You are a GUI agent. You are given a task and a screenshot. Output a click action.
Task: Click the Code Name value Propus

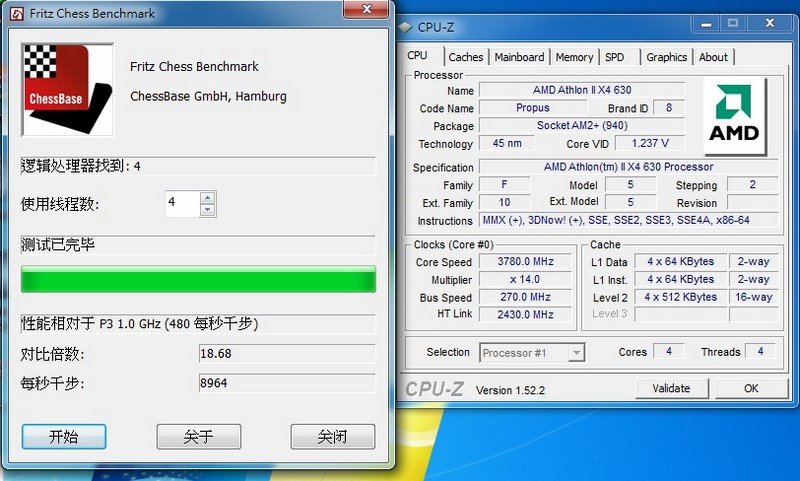point(533,108)
